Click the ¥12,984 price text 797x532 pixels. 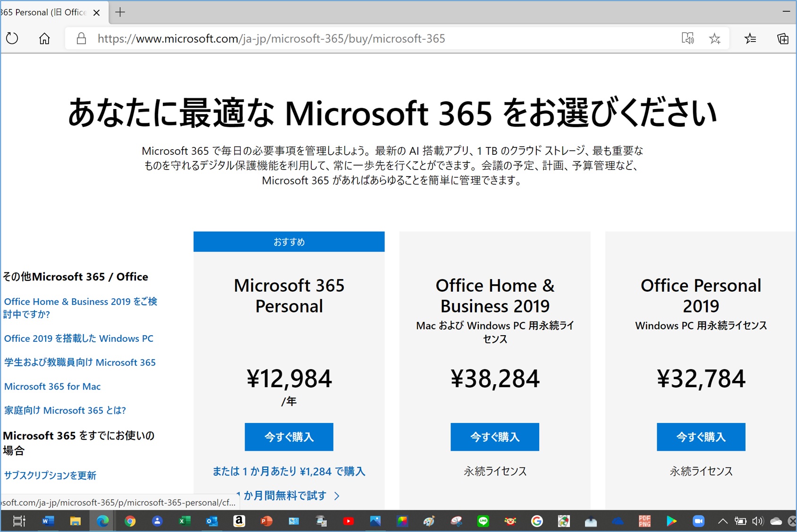click(289, 379)
